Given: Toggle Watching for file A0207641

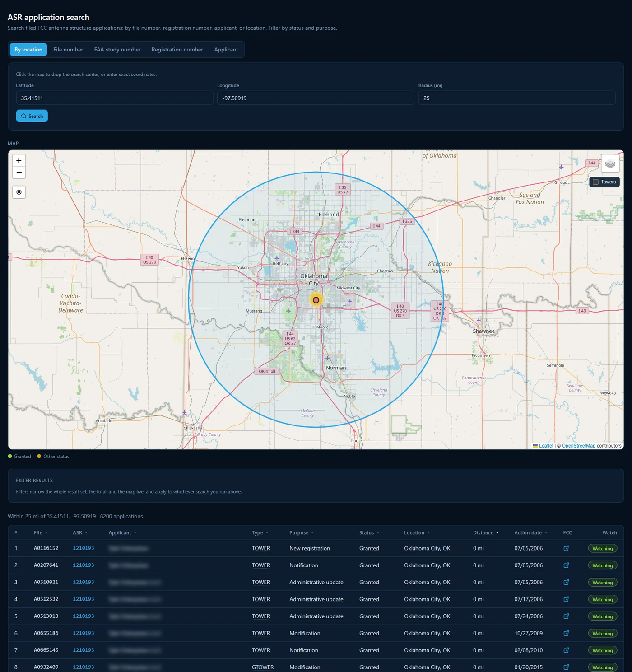Looking at the screenshot, I should [x=602, y=565].
